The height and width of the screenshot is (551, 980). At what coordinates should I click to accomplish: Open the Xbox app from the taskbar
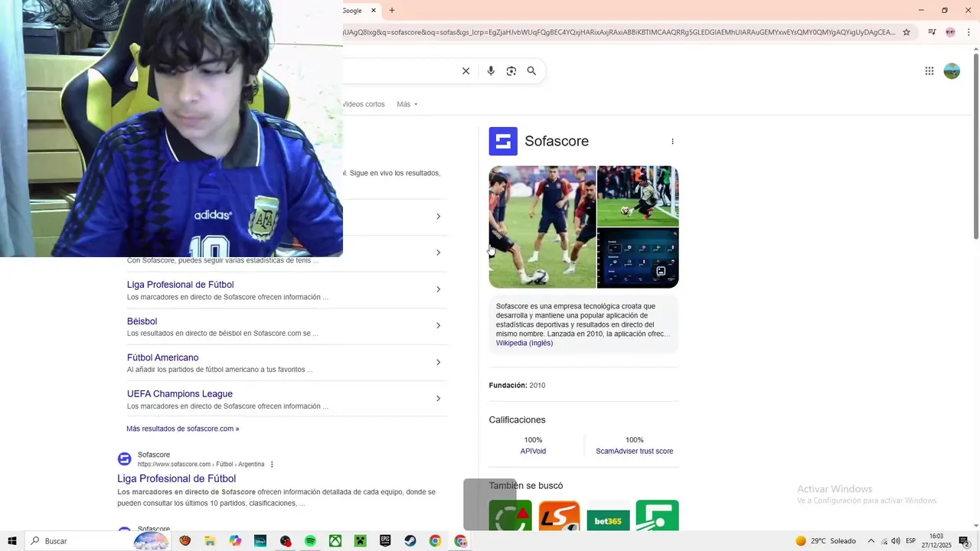[335, 541]
